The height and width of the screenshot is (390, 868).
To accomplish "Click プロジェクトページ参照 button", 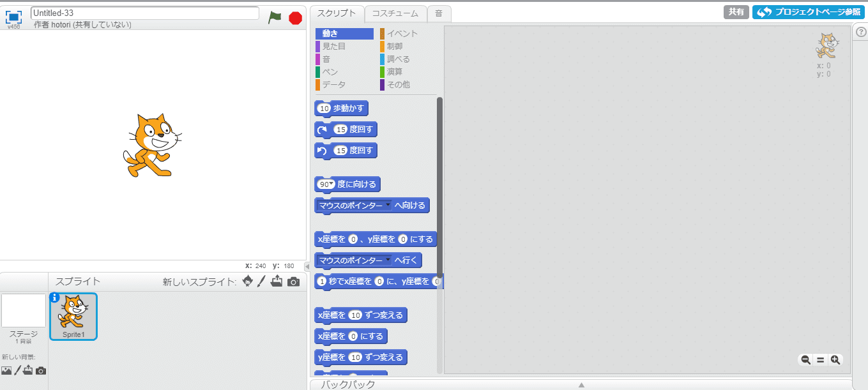I will tap(808, 12).
